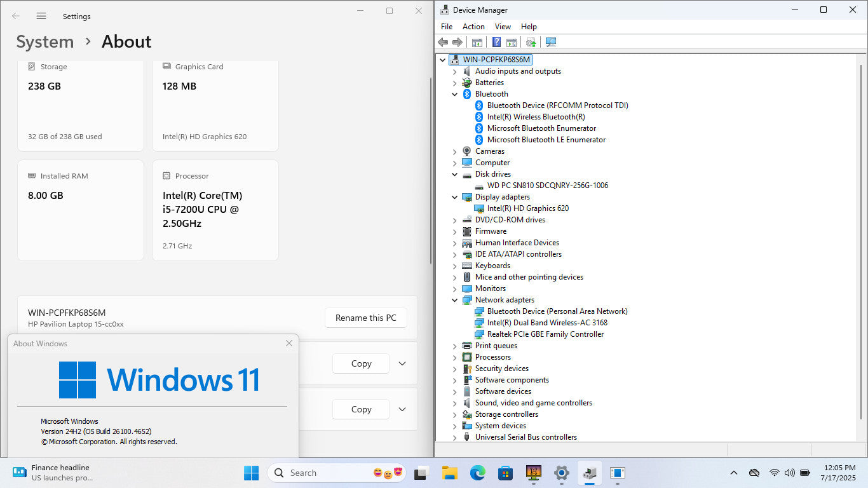Expand the Cameras node
The width and height of the screenshot is (868, 488).
(x=455, y=151)
